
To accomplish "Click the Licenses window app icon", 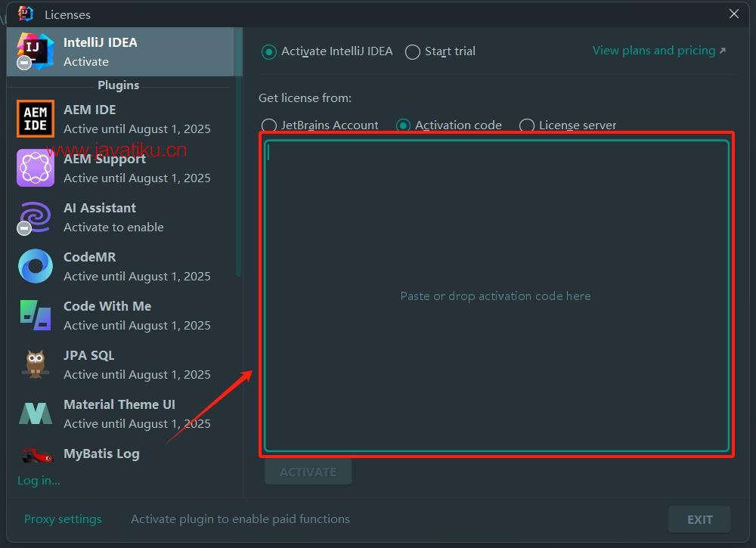I will [x=25, y=14].
